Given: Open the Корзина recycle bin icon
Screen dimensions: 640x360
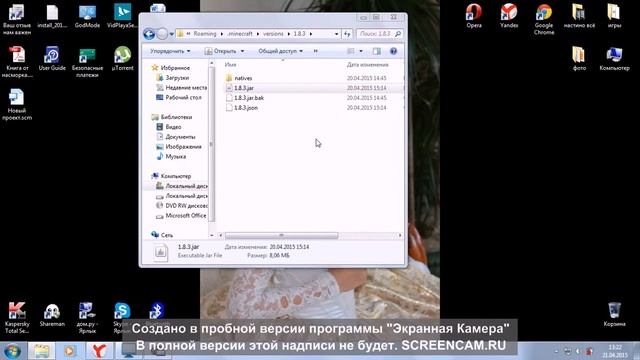Looking at the screenshot, I should coord(614,314).
